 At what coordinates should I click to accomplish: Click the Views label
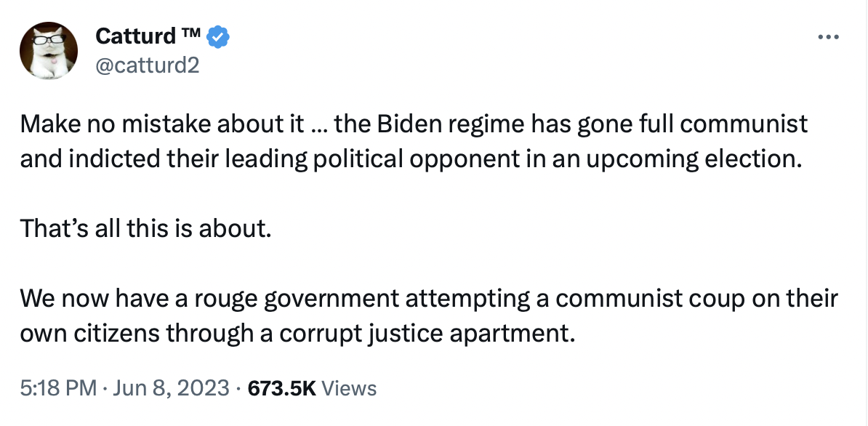click(x=349, y=388)
